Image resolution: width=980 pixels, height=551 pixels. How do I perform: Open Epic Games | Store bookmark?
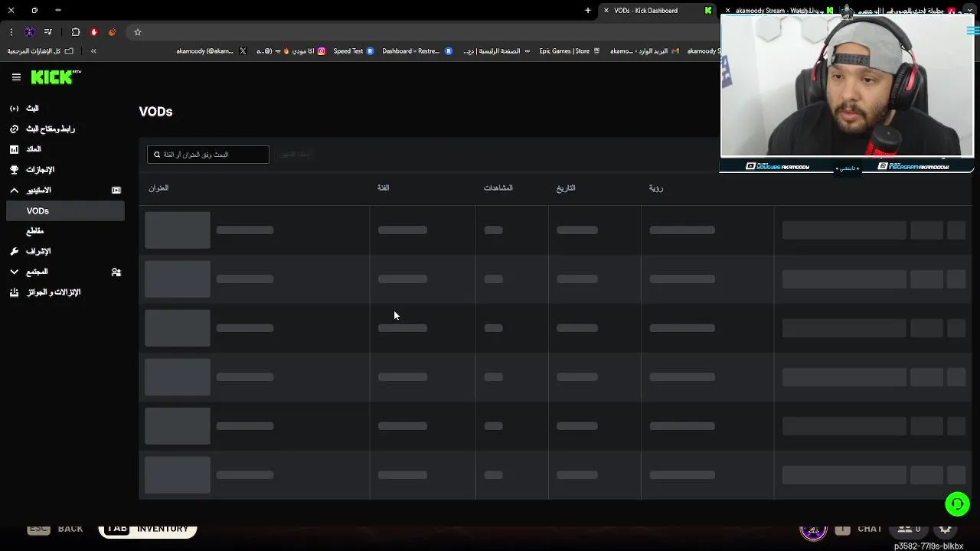[x=570, y=51]
